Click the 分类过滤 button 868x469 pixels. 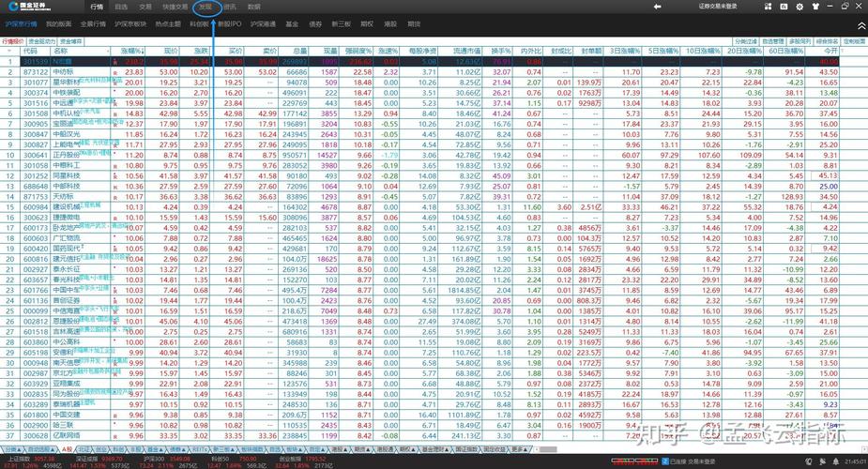point(746,41)
